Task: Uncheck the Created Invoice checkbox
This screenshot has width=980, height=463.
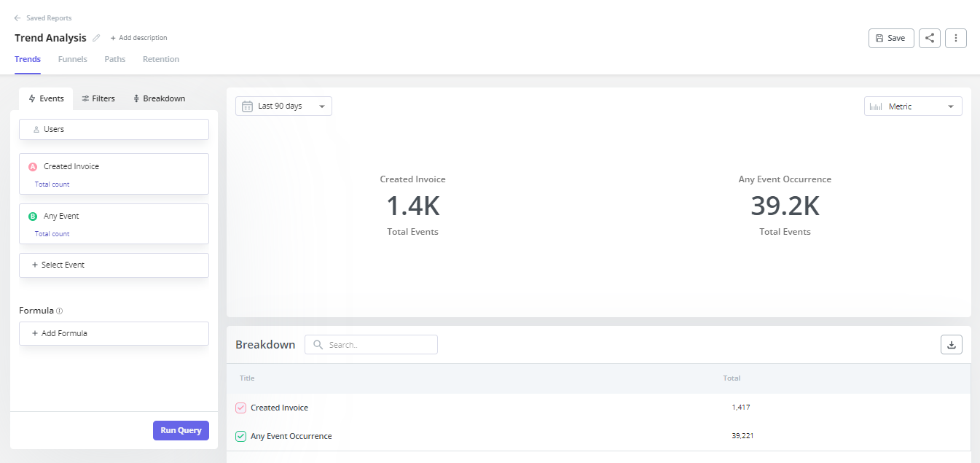Action: click(x=241, y=408)
